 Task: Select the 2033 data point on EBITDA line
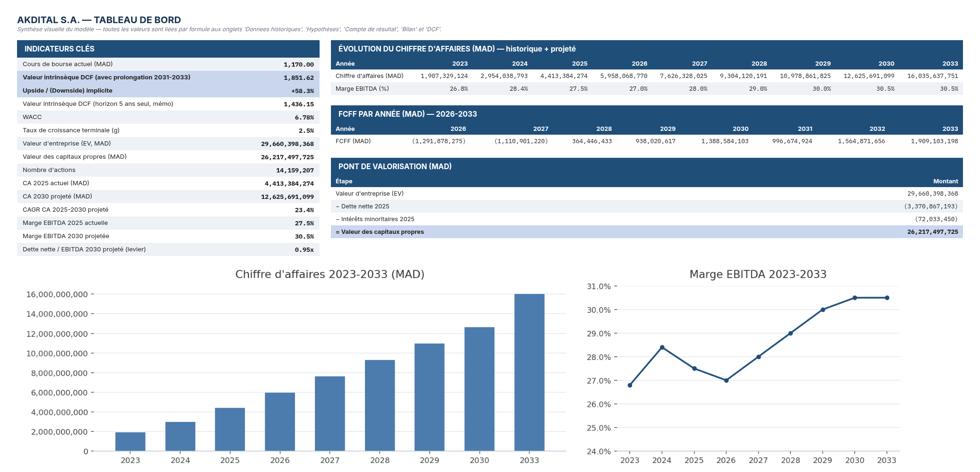(887, 298)
